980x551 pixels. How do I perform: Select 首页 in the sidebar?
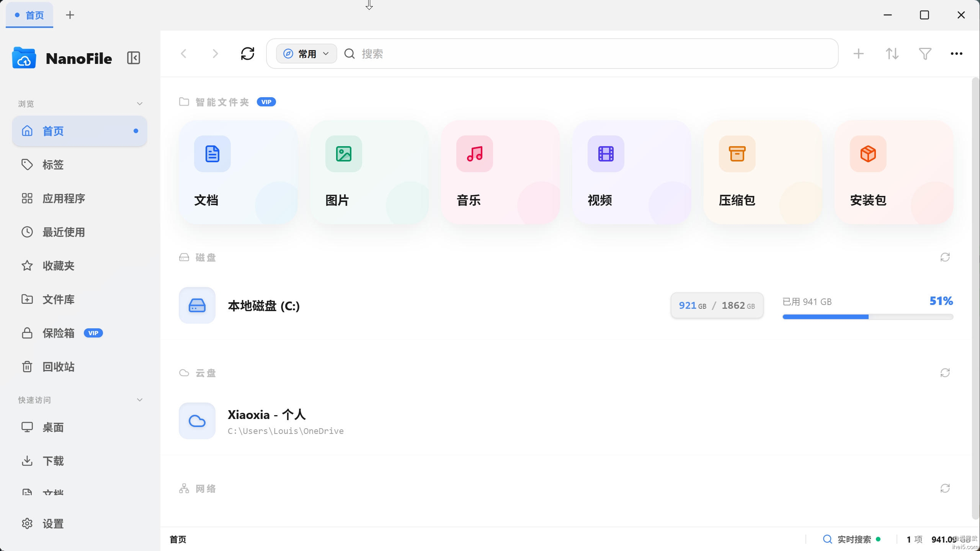(80, 131)
